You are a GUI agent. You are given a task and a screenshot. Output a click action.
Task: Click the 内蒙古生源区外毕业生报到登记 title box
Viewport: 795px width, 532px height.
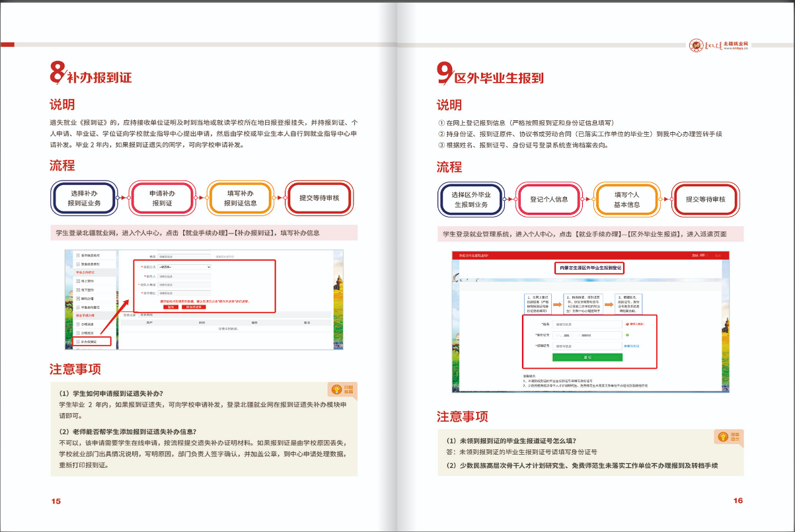click(589, 268)
